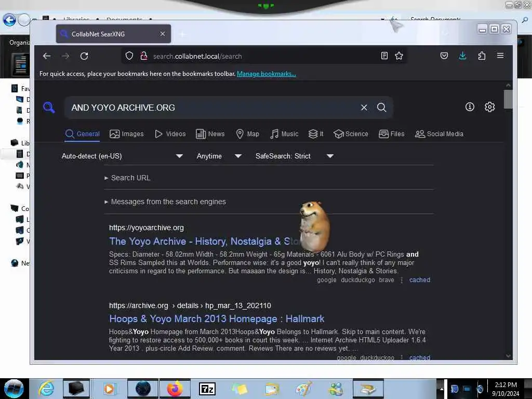The width and height of the screenshot is (532, 399).
Task: Switch to the Files search tab
Action: click(x=392, y=134)
